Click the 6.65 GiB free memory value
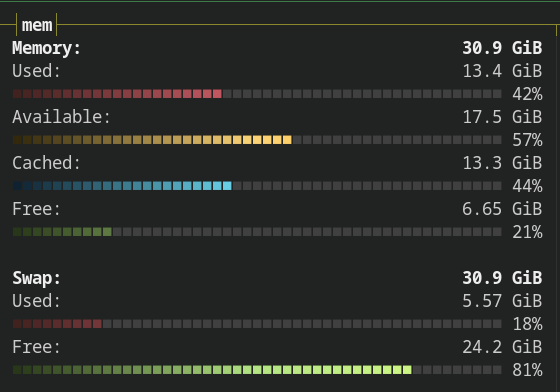 [x=502, y=209]
